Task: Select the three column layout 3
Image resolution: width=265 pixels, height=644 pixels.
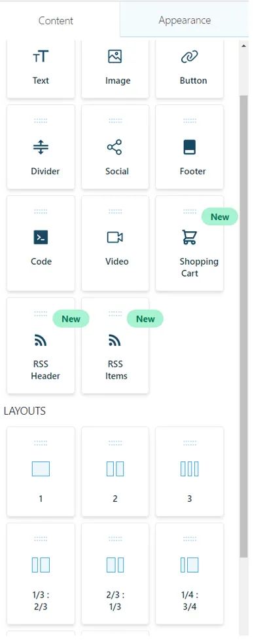Action: (x=190, y=472)
